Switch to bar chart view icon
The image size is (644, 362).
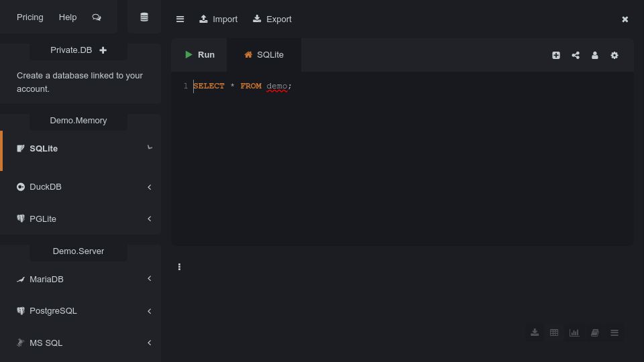tap(574, 333)
